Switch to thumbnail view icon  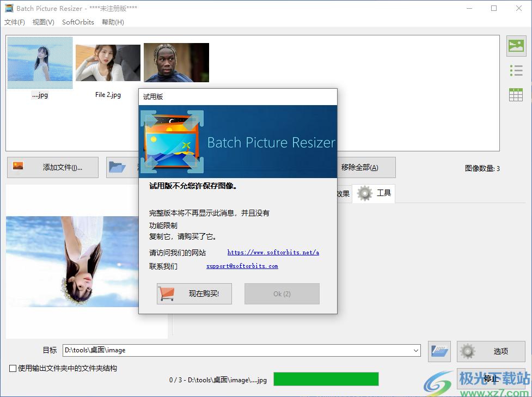coord(516,46)
